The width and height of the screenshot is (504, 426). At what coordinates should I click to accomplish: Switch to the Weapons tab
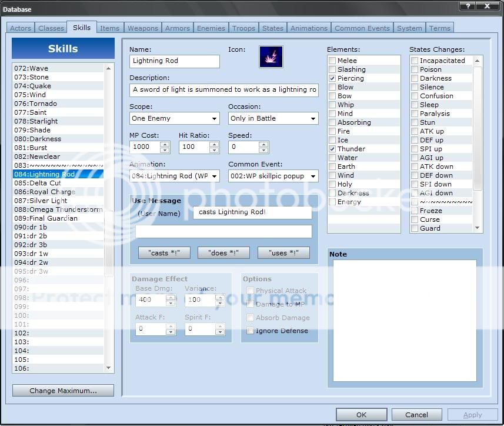click(143, 28)
